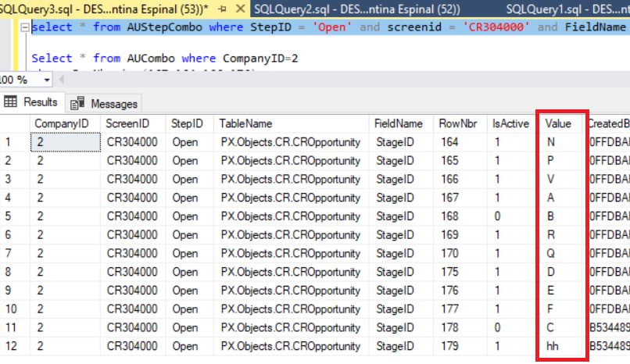Click IsActive cell in row 168
The height and width of the screenshot is (364, 630).
point(511,216)
